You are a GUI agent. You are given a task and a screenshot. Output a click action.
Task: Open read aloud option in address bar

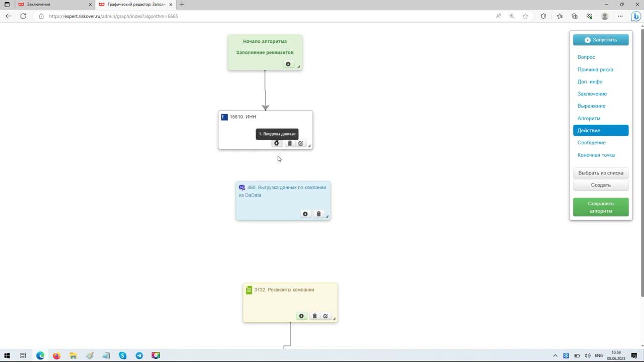pos(499,16)
